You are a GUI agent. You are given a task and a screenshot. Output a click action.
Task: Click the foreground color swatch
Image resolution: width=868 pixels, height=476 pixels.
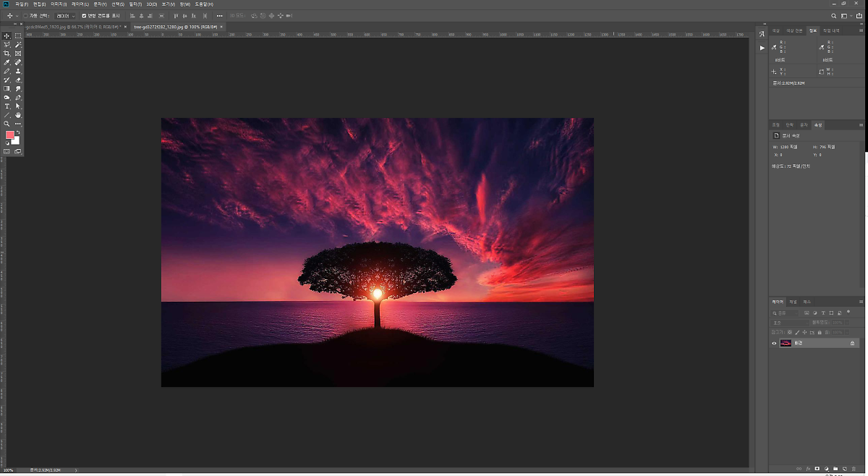10,135
